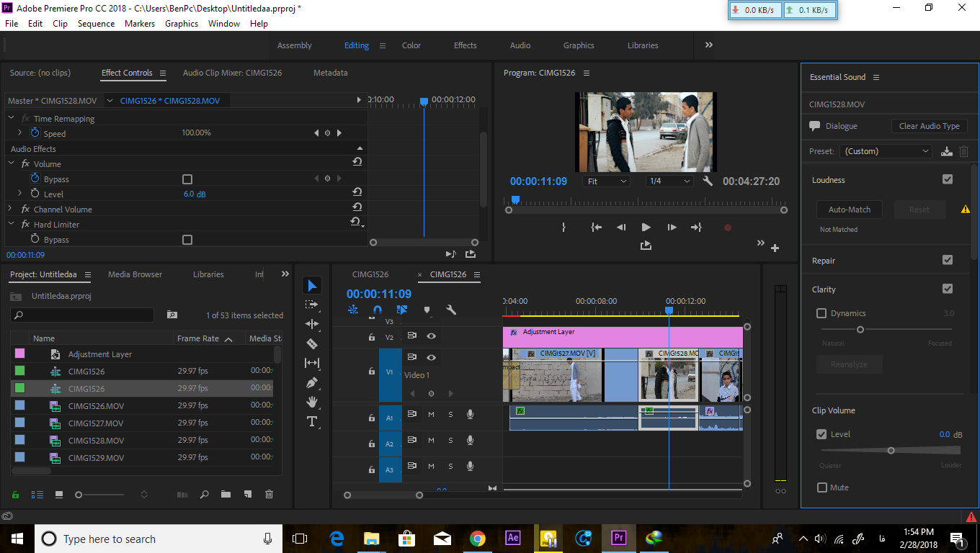The width and height of the screenshot is (980, 553).
Task: Open Button Editor plus icon
Action: pos(775,248)
